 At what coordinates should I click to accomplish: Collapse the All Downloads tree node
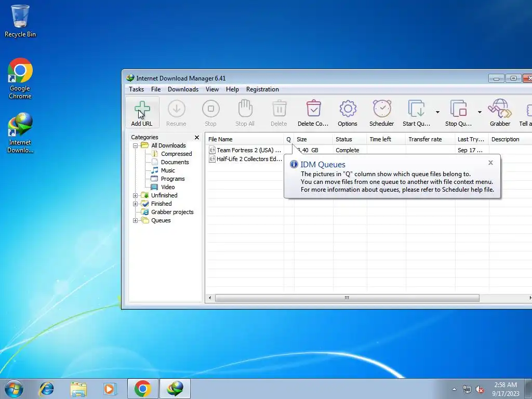(x=136, y=145)
